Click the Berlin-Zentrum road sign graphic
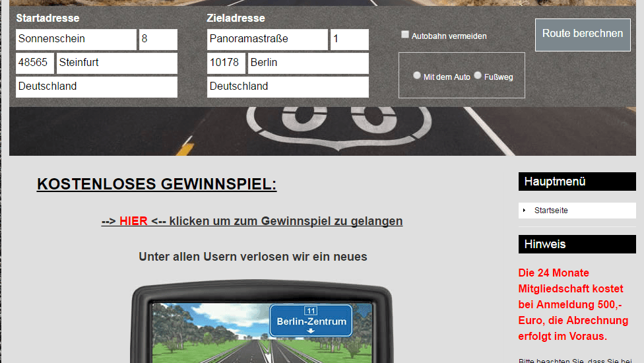The width and height of the screenshot is (644, 363). [311, 321]
